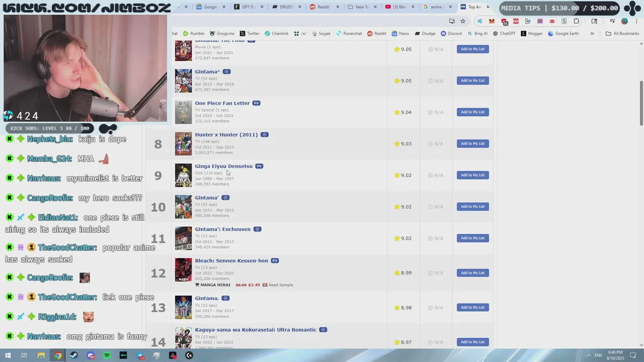644x362 pixels.
Task: Open the Drudge bookmark
Action: coord(425,34)
